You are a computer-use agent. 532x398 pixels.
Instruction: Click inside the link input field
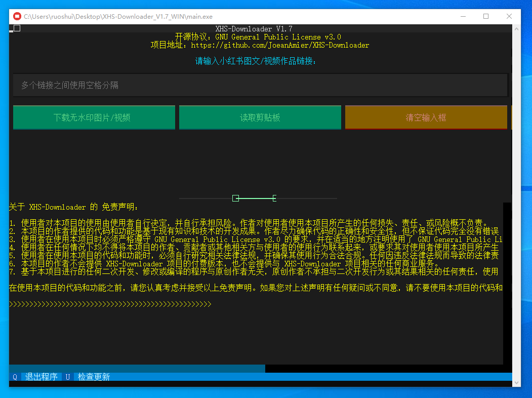click(260, 85)
